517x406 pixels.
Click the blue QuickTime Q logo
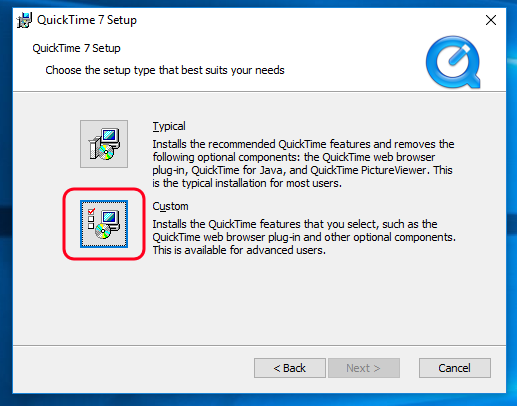pos(453,62)
